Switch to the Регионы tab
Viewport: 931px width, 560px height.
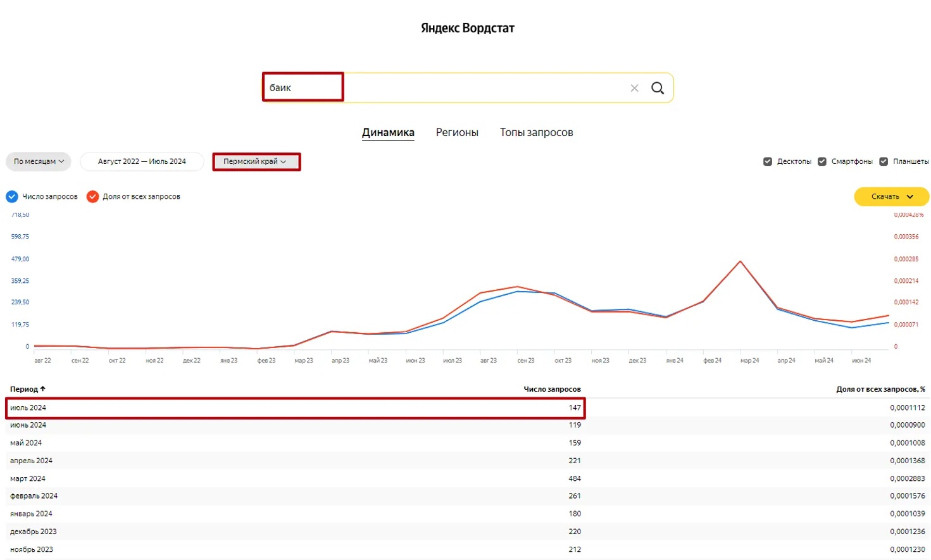(457, 132)
